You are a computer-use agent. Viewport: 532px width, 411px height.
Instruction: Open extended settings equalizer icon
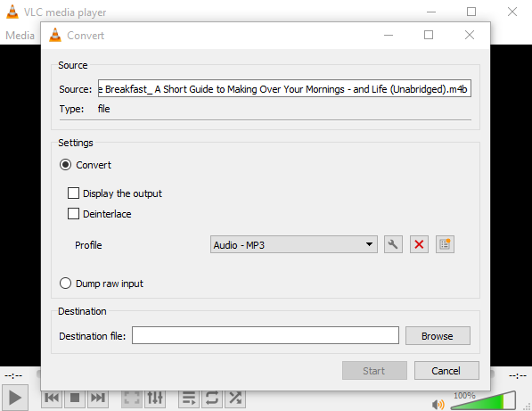pyautogui.click(x=155, y=398)
